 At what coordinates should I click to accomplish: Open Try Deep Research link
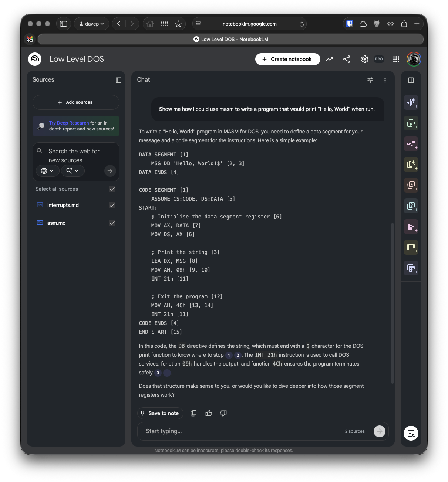pyautogui.click(x=68, y=123)
